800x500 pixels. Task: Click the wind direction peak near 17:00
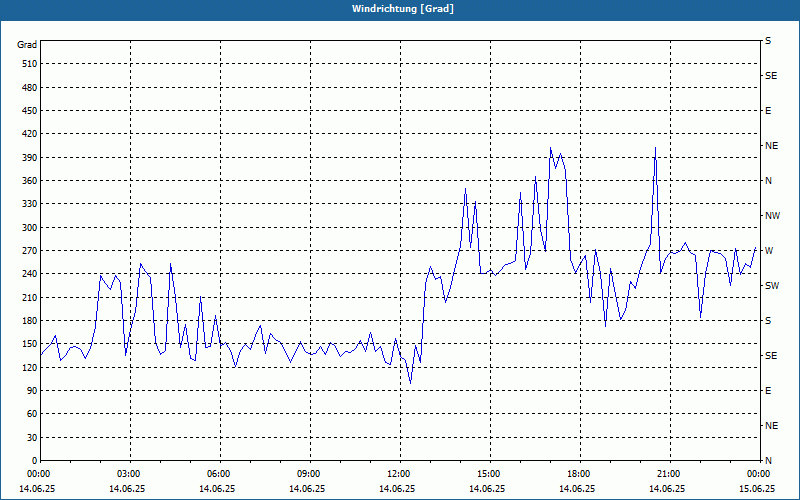pos(551,148)
